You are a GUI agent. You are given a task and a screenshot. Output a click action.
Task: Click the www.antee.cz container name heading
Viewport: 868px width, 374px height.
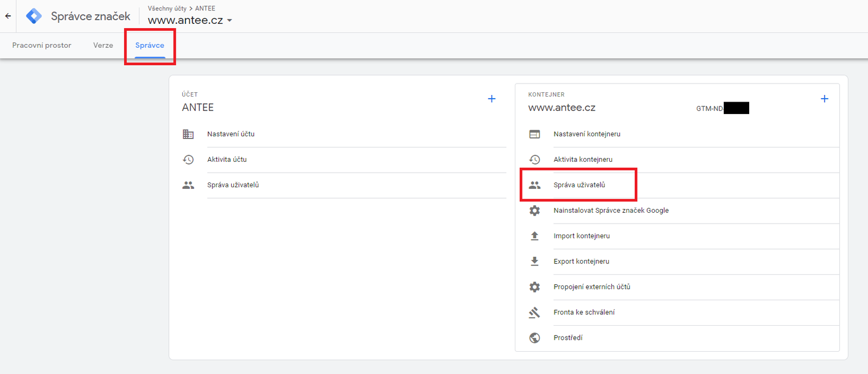562,107
